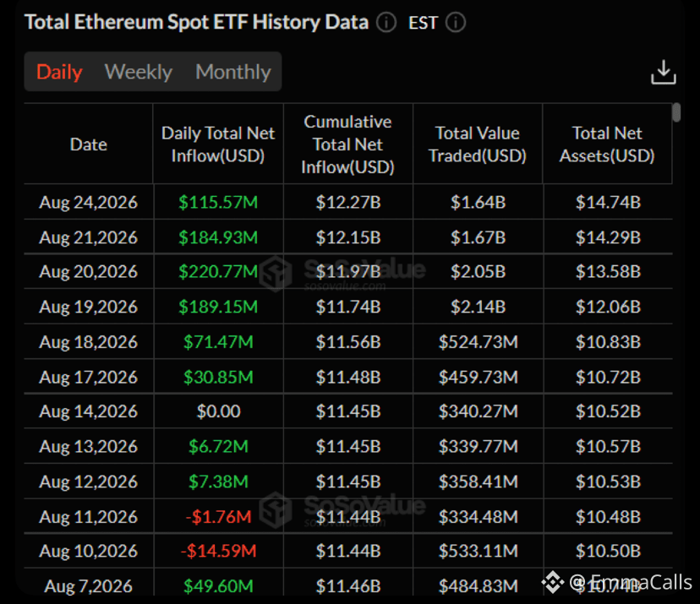Click the $71.47M inflow value
The height and width of the screenshot is (604, 700).
[218, 341]
